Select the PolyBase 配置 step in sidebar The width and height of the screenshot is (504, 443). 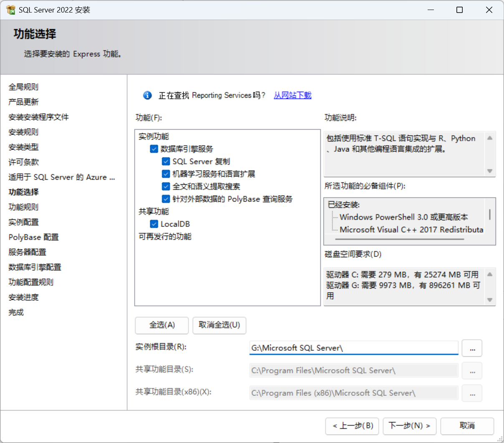(x=34, y=237)
